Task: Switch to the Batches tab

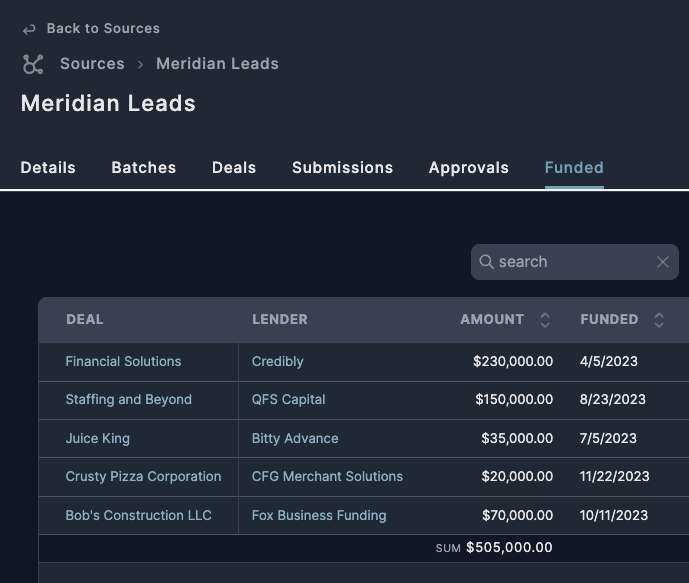Action: (143, 168)
